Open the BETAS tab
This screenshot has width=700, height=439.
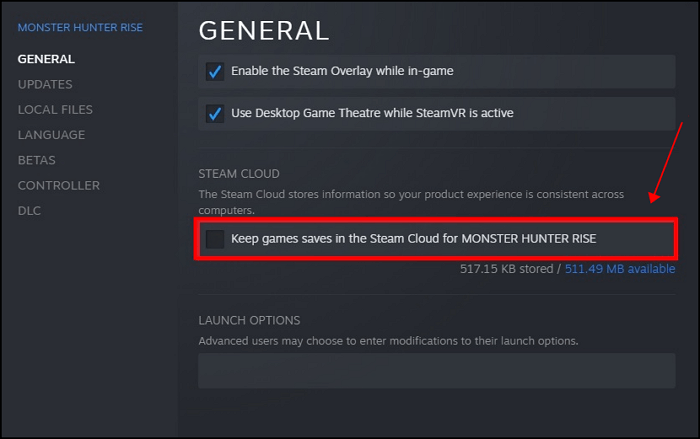point(37,160)
